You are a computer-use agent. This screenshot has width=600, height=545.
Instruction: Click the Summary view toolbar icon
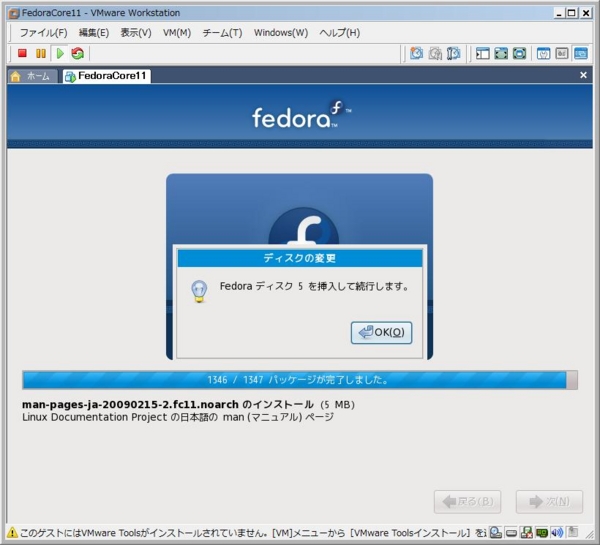pos(543,53)
